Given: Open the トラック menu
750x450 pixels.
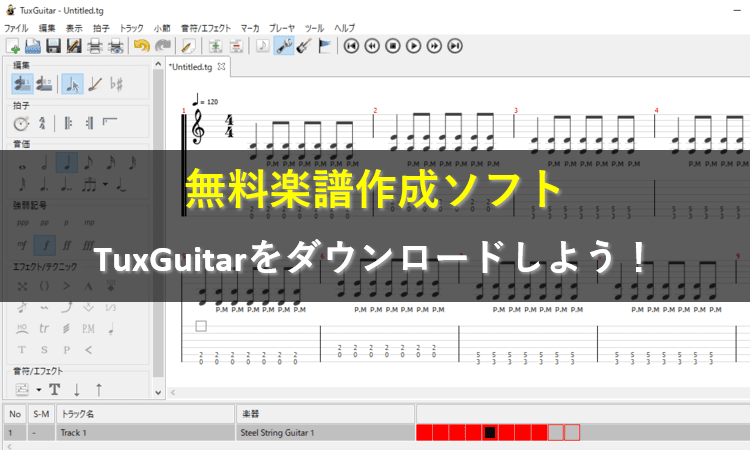Looking at the screenshot, I should click(131, 28).
